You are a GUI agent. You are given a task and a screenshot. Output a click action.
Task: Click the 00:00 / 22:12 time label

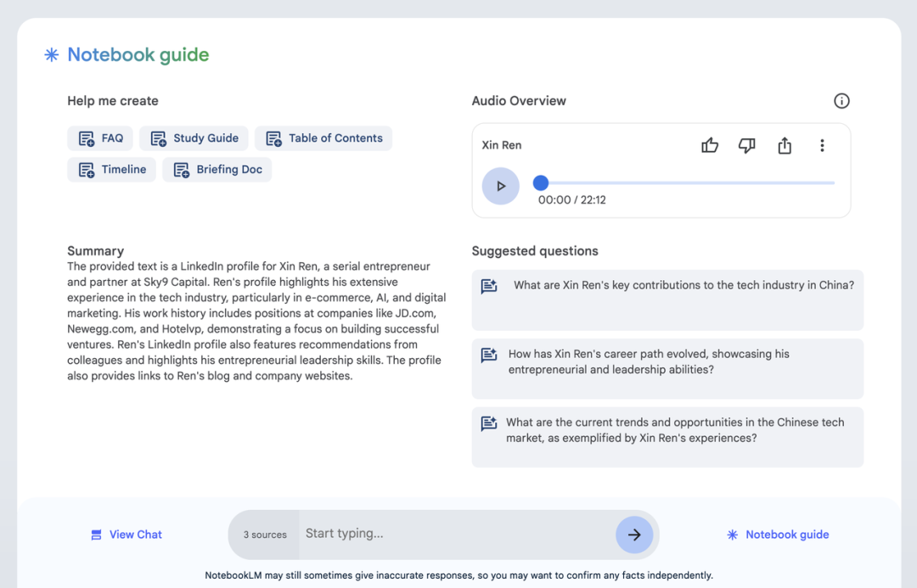tap(572, 200)
